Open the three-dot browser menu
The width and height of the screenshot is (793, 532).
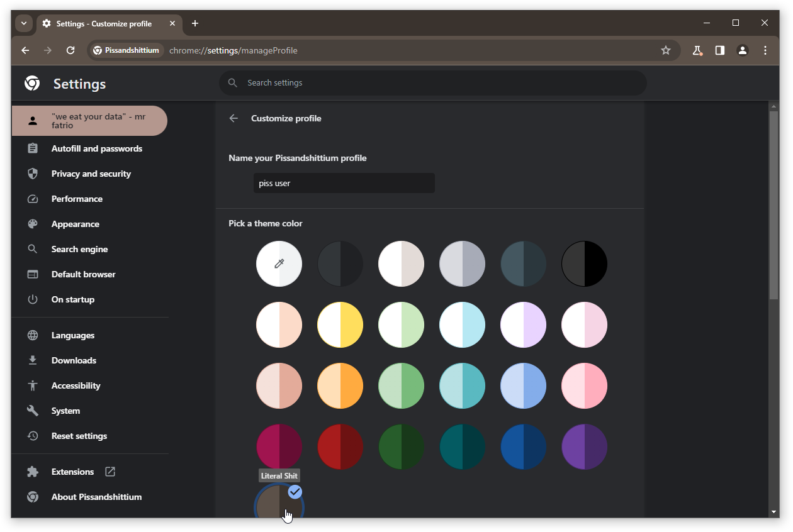click(765, 50)
